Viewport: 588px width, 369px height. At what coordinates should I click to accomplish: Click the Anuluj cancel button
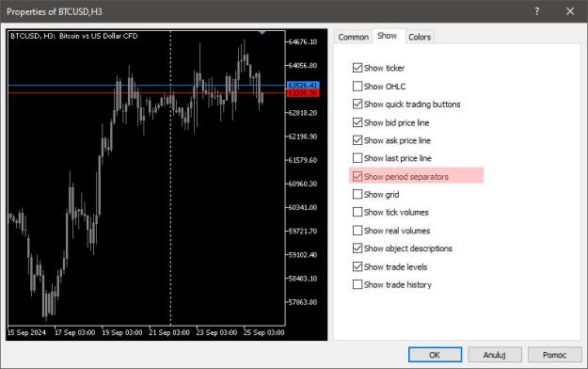(x=495, y=355)
